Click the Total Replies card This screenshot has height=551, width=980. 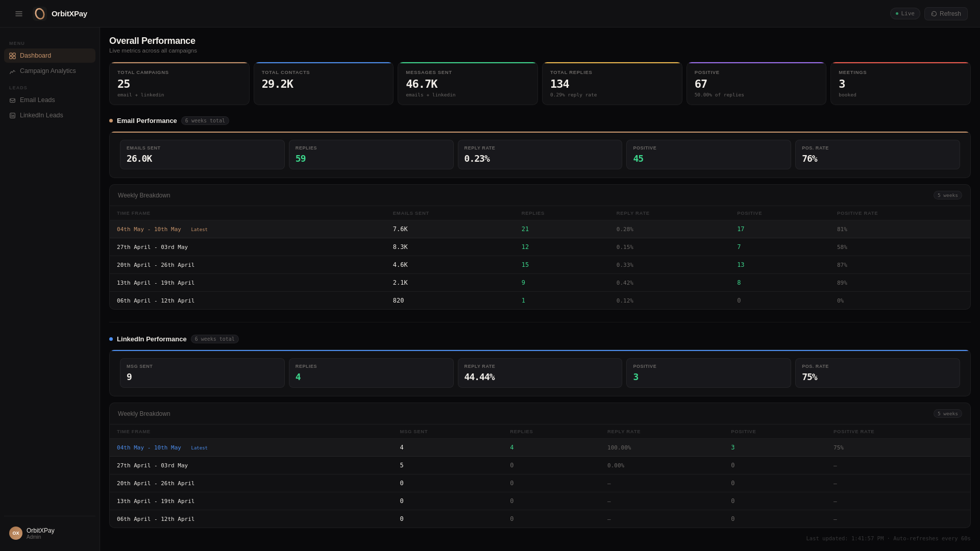[612, 84]
